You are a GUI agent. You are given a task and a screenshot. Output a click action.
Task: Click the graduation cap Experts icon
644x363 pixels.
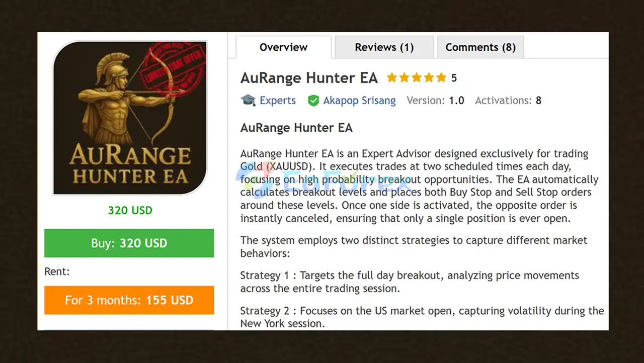248,100
